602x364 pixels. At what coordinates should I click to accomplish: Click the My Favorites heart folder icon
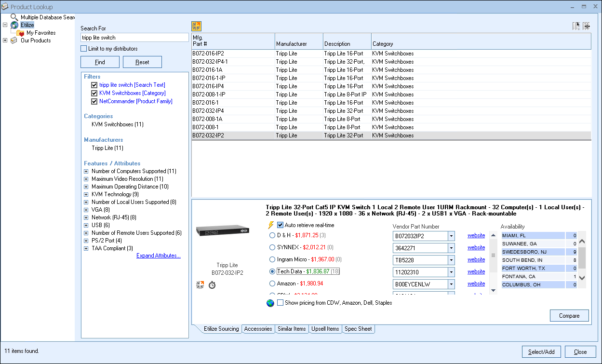pyautogui.click(x=21, y=33)
